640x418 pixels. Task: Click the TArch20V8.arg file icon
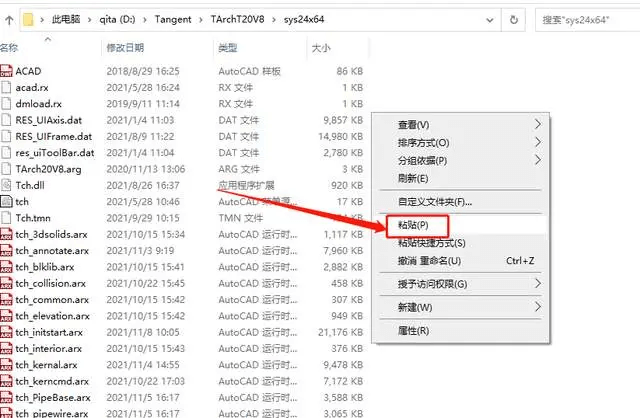point(6,169)
